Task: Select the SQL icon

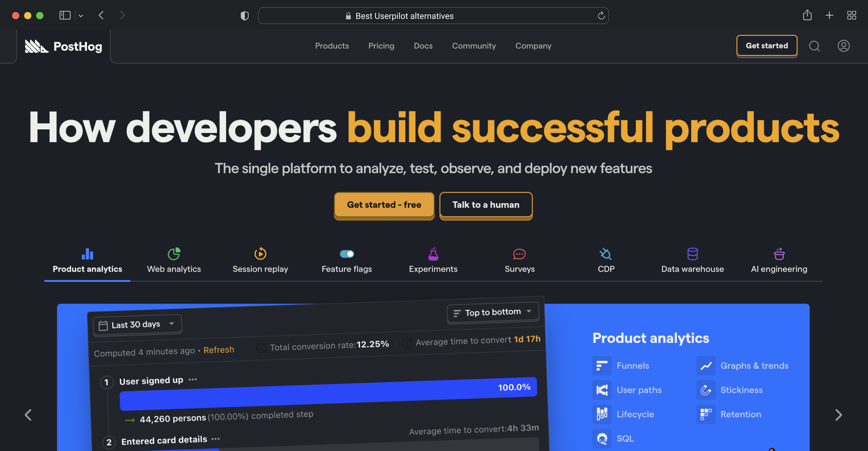Action: [x=602, y=438]
